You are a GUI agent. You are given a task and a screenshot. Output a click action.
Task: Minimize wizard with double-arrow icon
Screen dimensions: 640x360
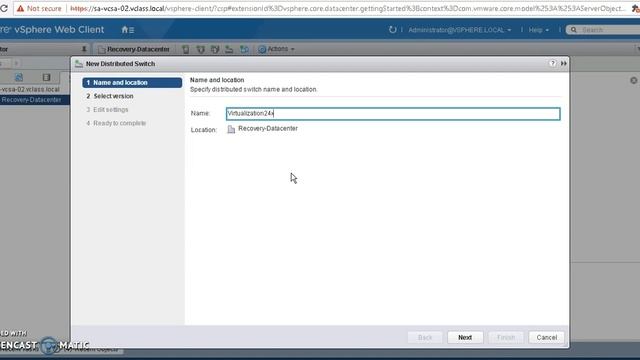(x=564, y=63)
